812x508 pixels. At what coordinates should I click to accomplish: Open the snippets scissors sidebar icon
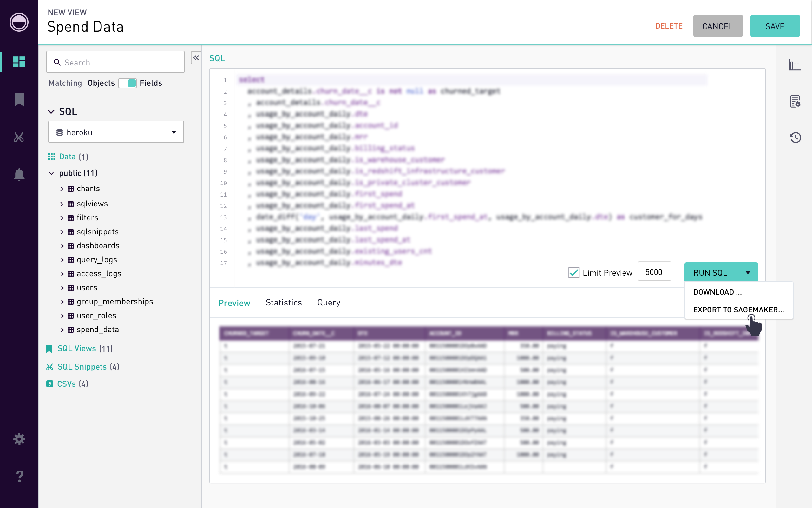click(19, 137)
